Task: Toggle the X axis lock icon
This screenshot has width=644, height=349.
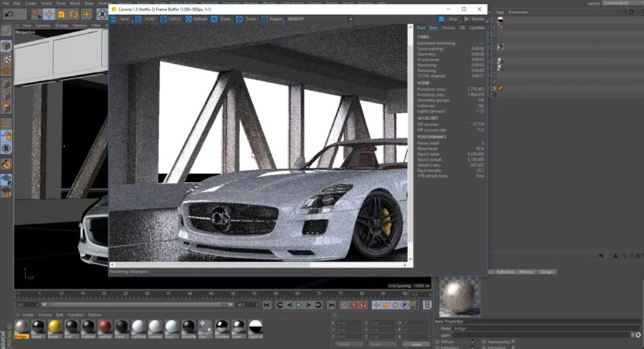Action: click(x=102, y=14)
